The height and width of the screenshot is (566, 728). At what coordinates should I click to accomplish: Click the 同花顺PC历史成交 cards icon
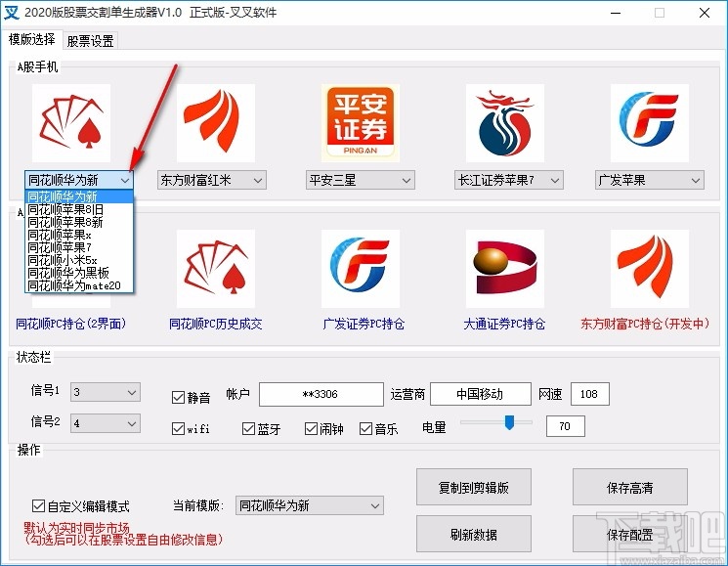coord(215,269)
